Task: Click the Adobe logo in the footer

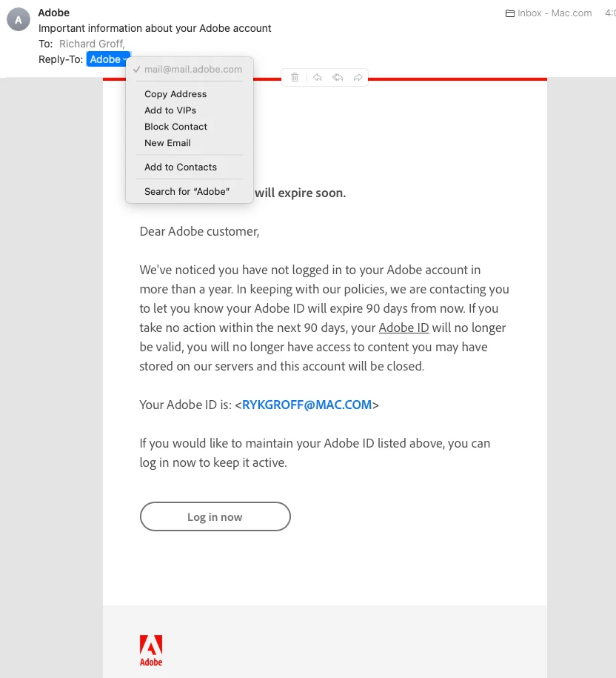Action: 151,651
